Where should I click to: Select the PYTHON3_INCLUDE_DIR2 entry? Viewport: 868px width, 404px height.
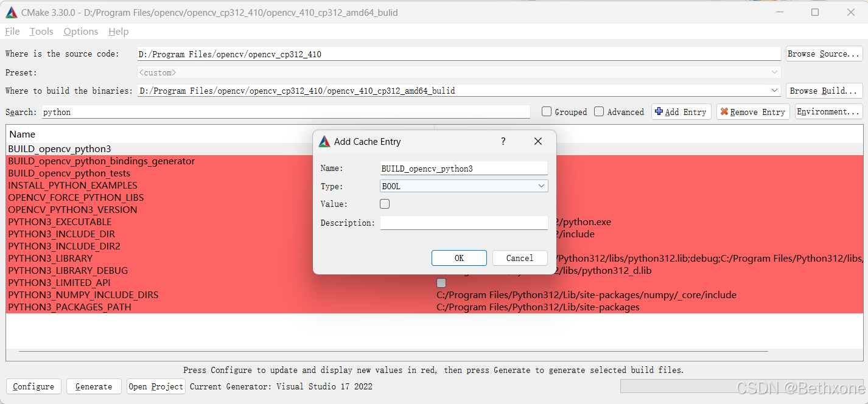[65, 246]
